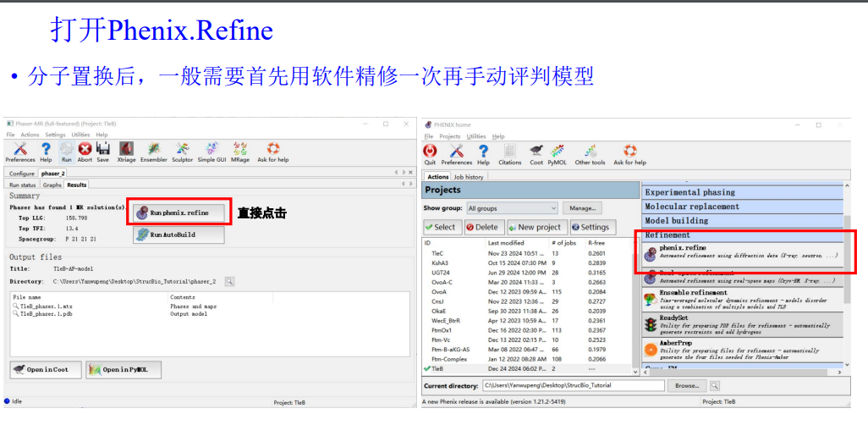Click the Run gear icon in Phaser-MR

click(x=67, y=152)
